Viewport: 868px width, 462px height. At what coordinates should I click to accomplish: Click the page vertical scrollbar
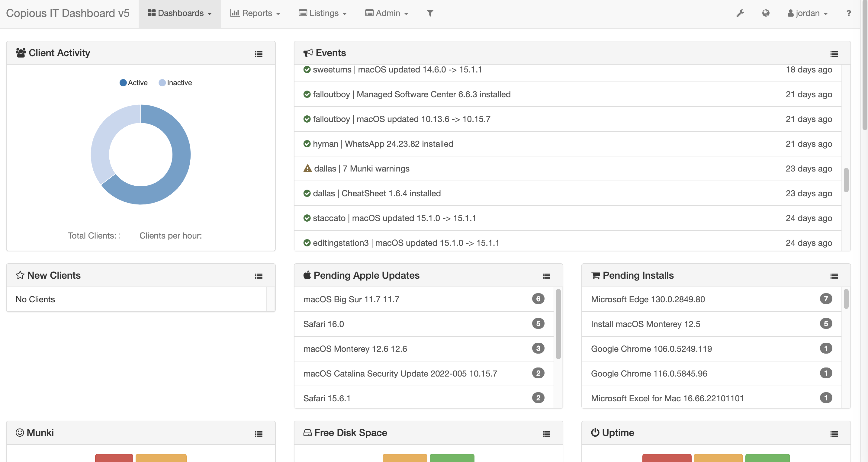tap(864, 65)
